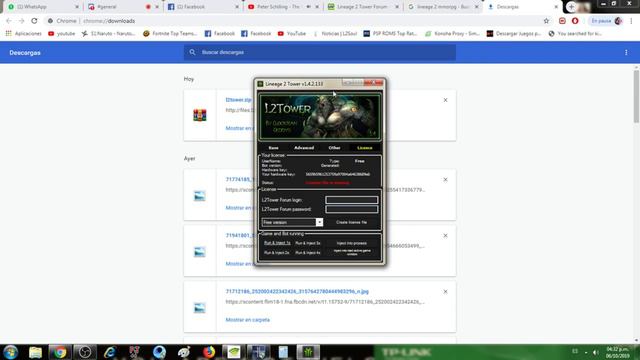Open the downloads page three-dot menu
This screenshot has height=360, width=640.
click(626, 52)
